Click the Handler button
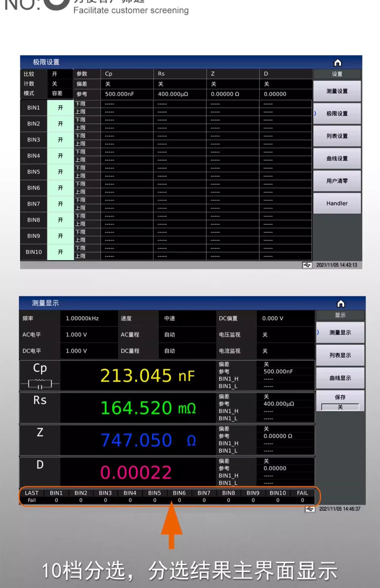380x588 pixels. 337,203
